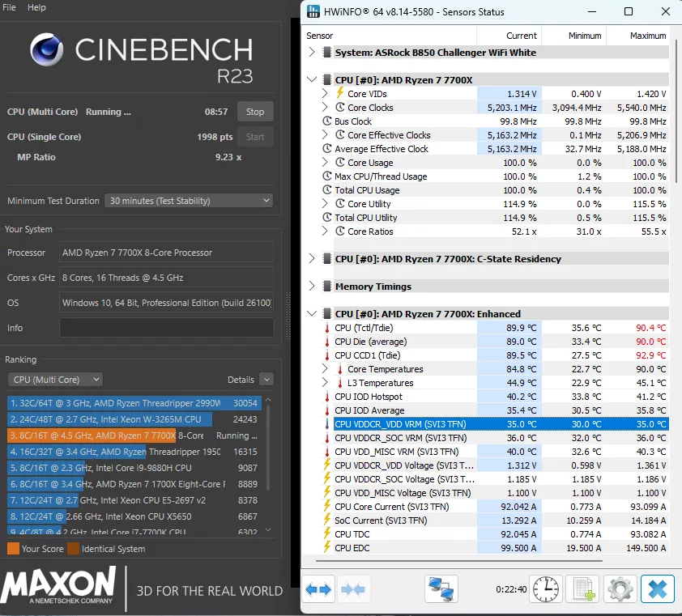Start logging with the sheet-plus icon
This screenshot has height=616, width=682.
tap(582, 588)
